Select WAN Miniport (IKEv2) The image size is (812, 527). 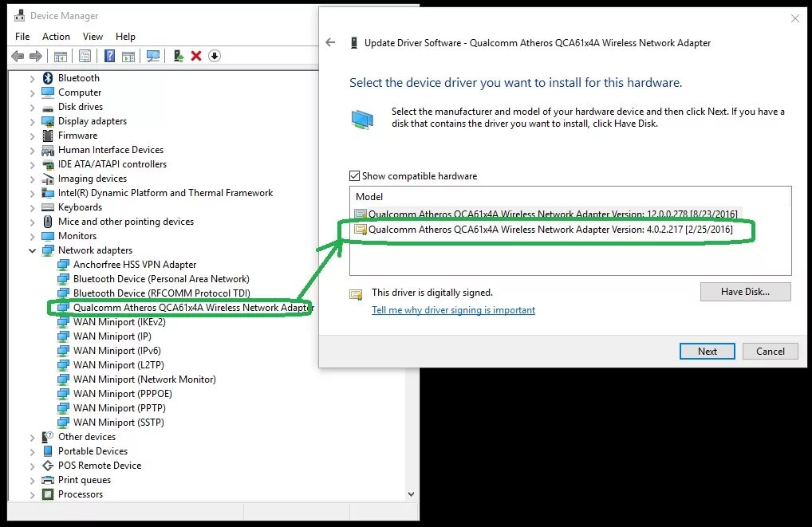[112, 322]
